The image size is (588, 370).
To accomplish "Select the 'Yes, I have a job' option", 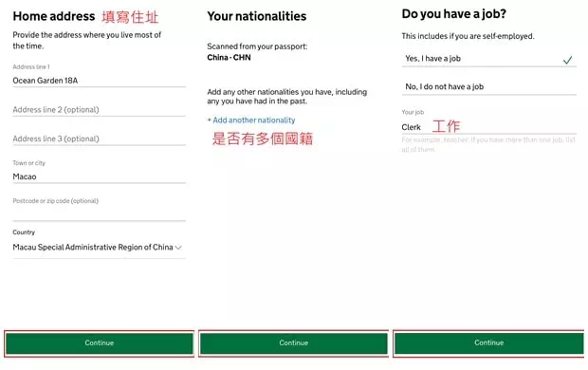I will [489, 59].
